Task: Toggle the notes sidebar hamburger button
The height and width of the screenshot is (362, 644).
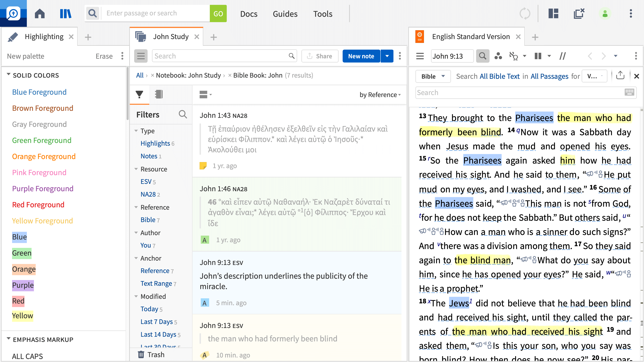Action: [x=141, y=56]
